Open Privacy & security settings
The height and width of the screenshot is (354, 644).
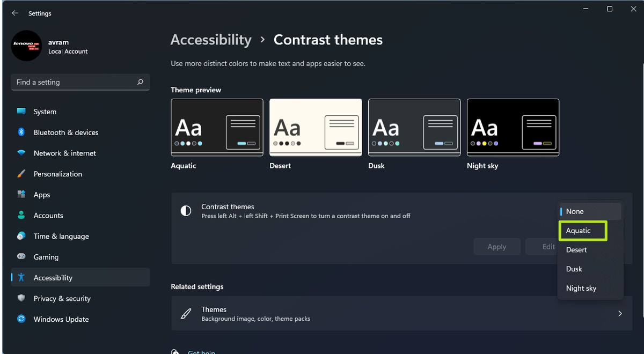[62, 298]
